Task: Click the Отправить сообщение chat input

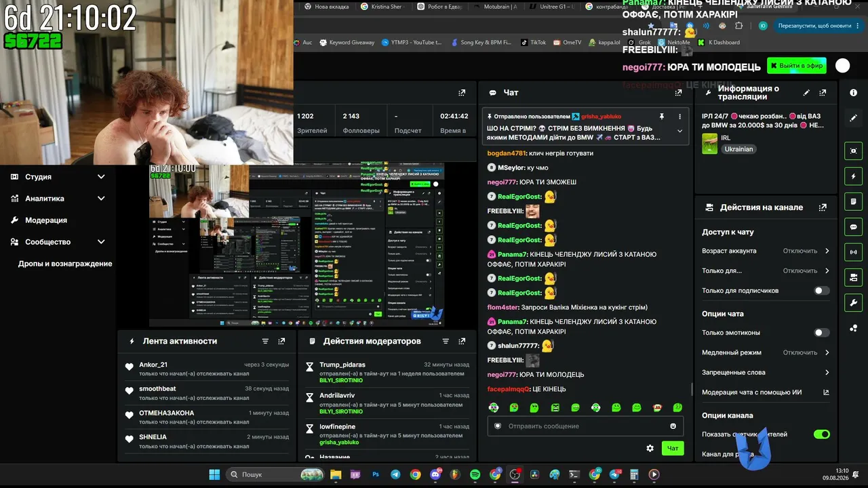Action: tap(585, 426)
